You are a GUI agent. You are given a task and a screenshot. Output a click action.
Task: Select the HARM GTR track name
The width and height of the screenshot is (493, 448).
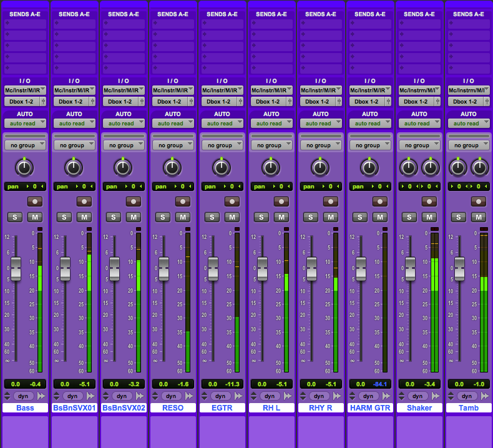pos(370,408)
